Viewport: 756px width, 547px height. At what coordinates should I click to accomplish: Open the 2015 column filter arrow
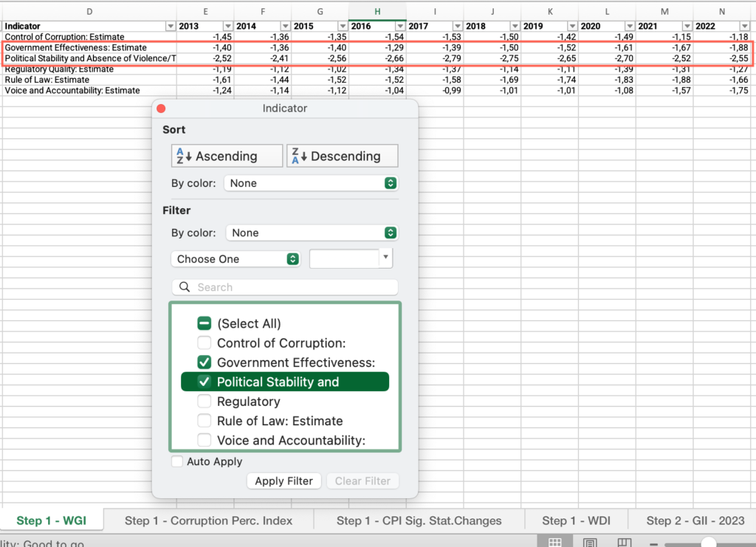pyautogui.click(x=343, y=26)
